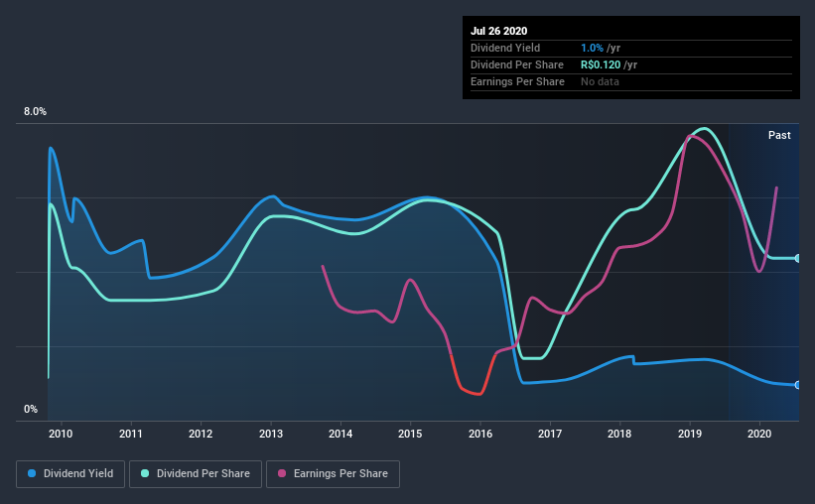Click the 2018 x-axis label
This screenshot has width=815, height=504.
point(619,434)
